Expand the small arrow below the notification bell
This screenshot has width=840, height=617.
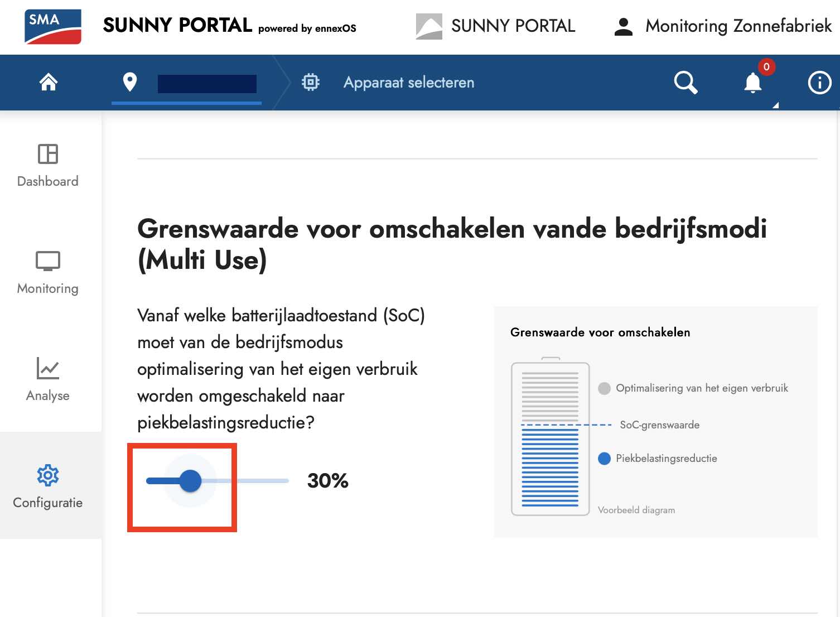click(x=775, y=105)
